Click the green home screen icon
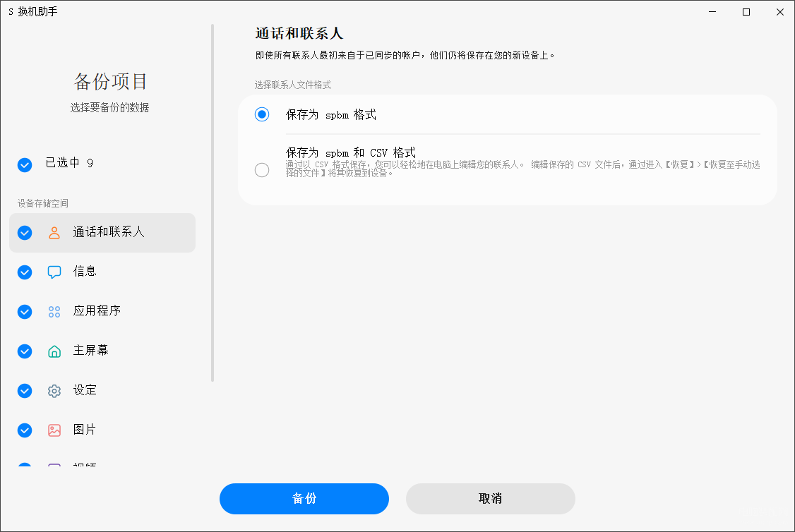This screenshot has width=795, height=532. pos(54,351)
